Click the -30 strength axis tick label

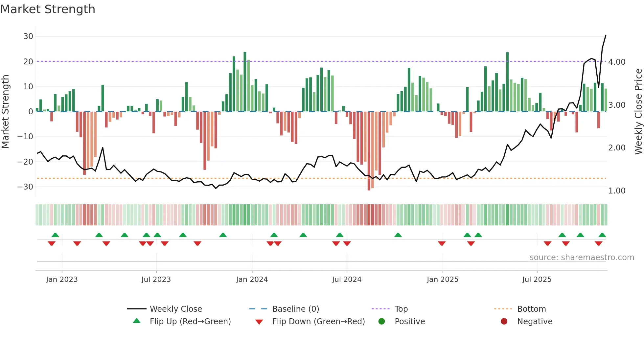25,187
